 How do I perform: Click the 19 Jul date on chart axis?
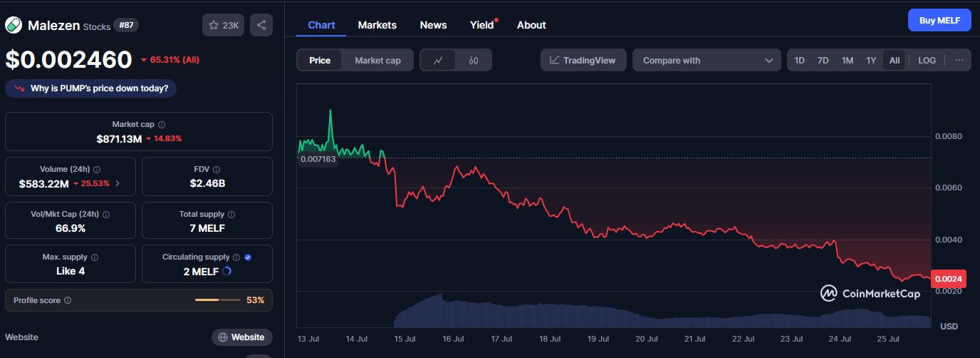pyautogui.click(x=599, y=339)
